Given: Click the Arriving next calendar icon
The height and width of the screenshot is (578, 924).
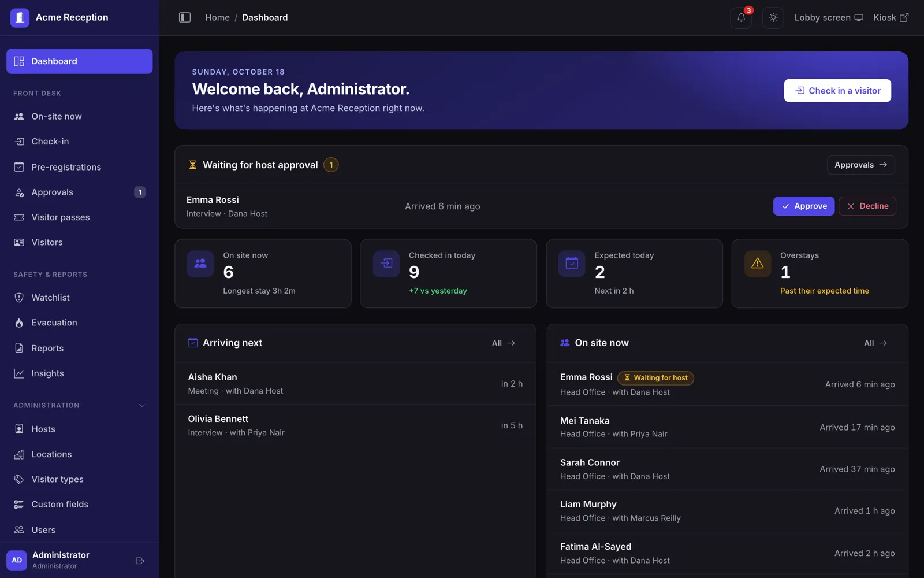Looking at the screenshot, I should coord(193,343).
